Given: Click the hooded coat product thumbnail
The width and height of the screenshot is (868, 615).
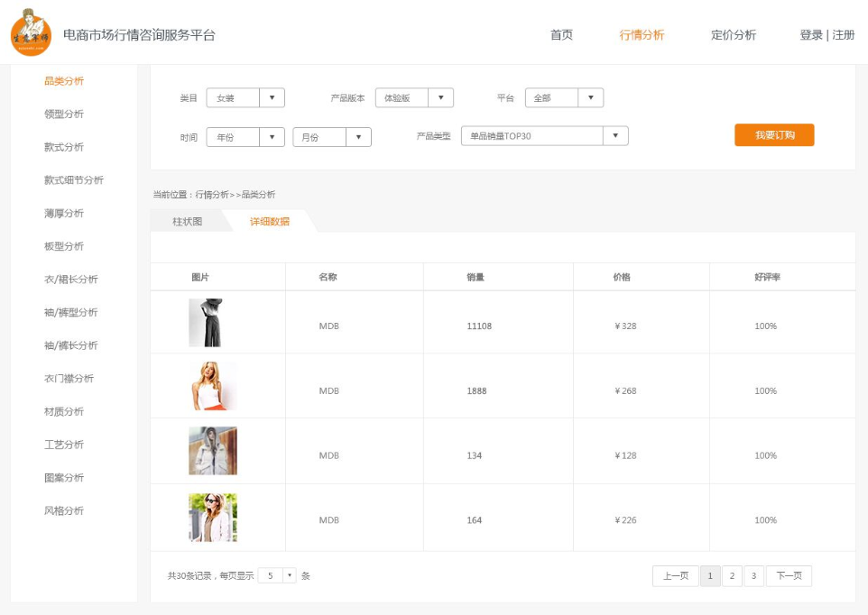Looking at the screenshot, I should click(x=213, y=451).
